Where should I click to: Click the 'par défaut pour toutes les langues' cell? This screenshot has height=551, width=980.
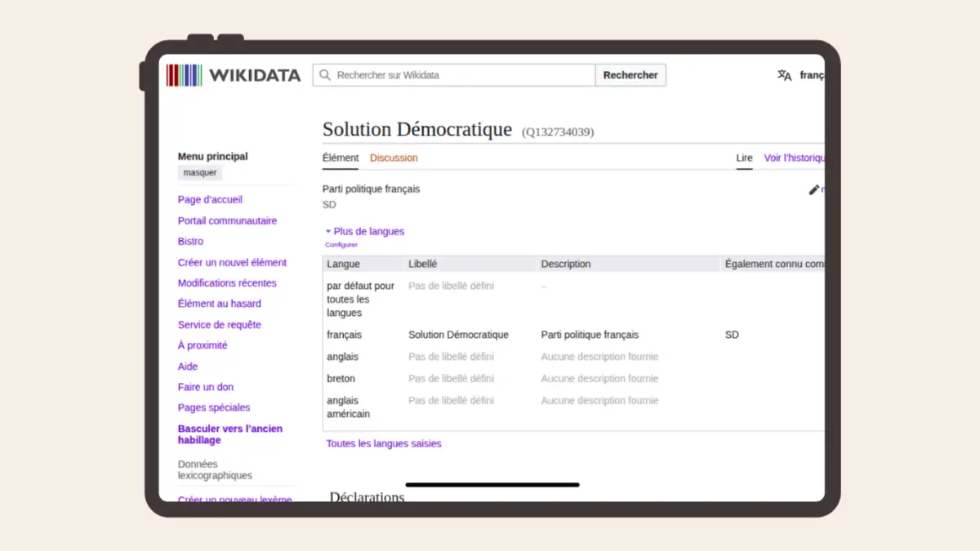click(x=361, y=300)
